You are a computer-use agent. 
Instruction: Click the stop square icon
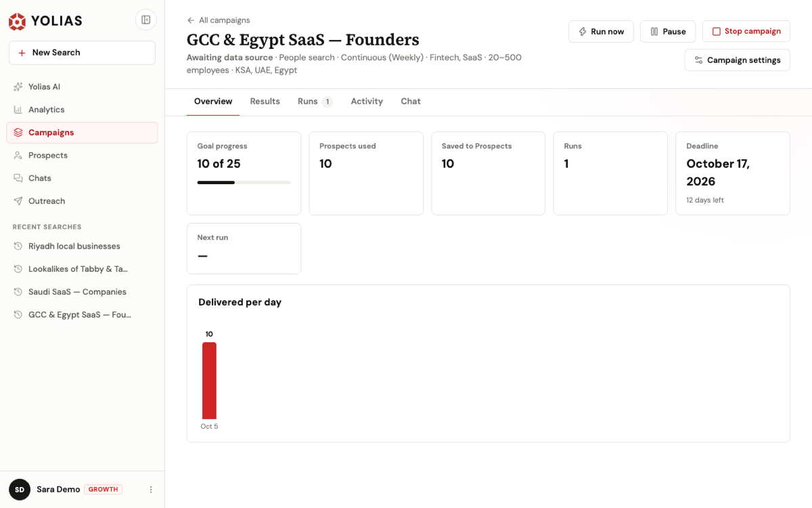click(716, 31)
